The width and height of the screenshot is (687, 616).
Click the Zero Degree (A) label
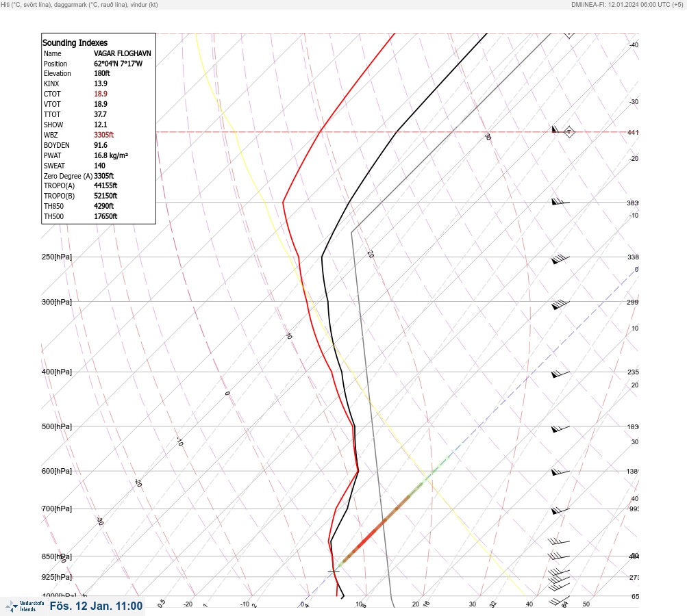coord(68,176)
